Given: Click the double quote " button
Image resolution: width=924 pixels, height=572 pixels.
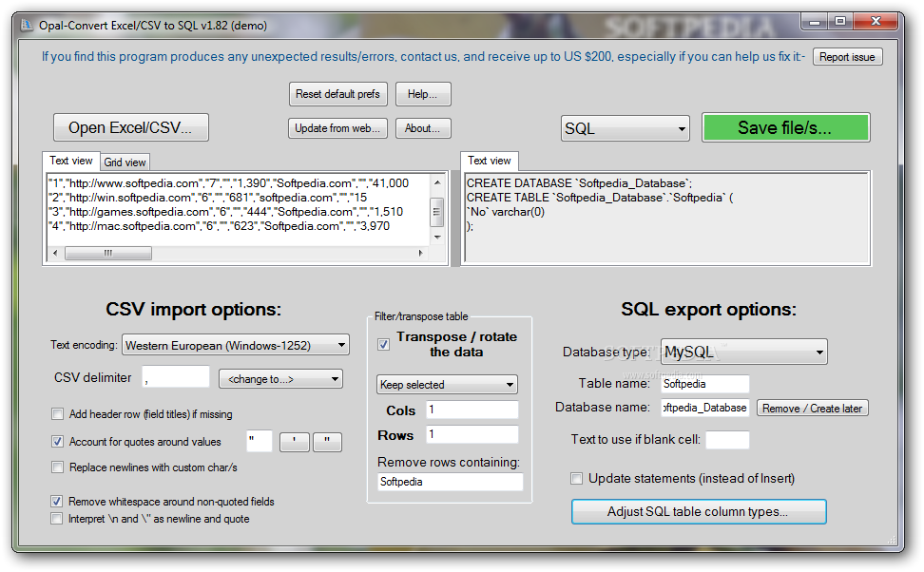Looking at the screenshot, I should [327, 442].
